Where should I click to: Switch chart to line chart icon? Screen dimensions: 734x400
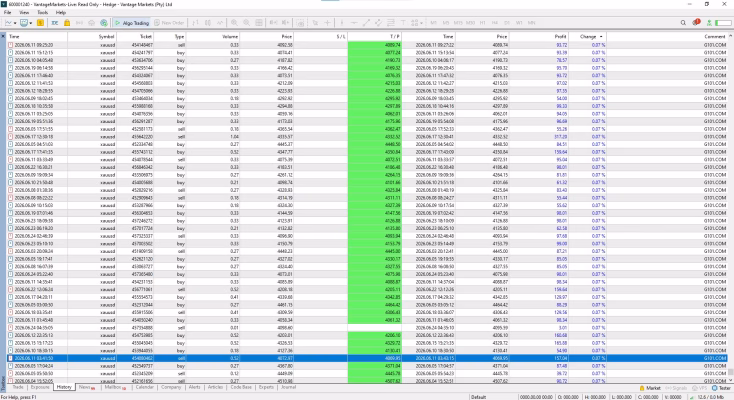coord(220,22)
